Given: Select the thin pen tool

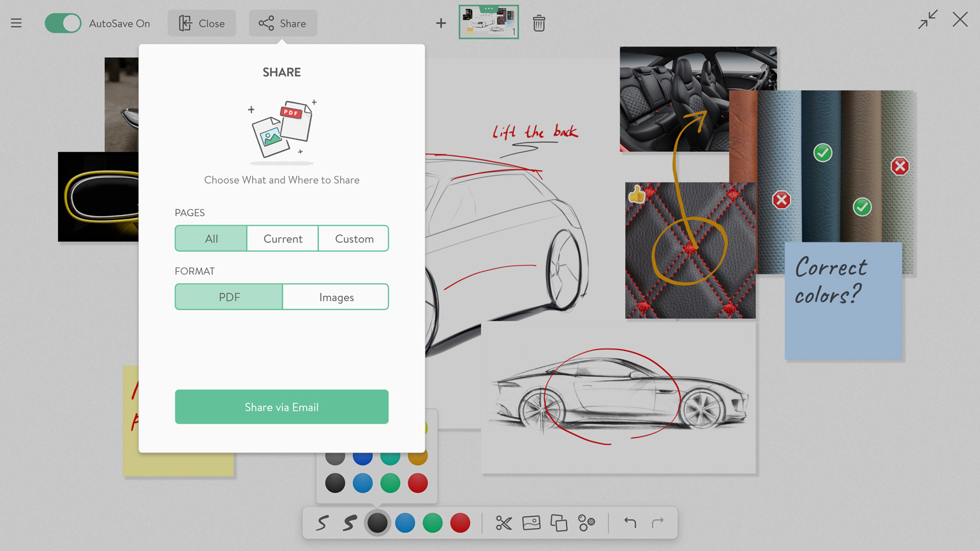Looking at the screenshot, I should (322, 523).
